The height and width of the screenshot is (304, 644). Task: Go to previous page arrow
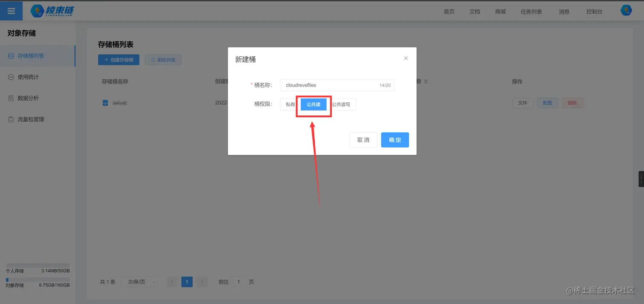pyautogui.click(x=172, y=282)
